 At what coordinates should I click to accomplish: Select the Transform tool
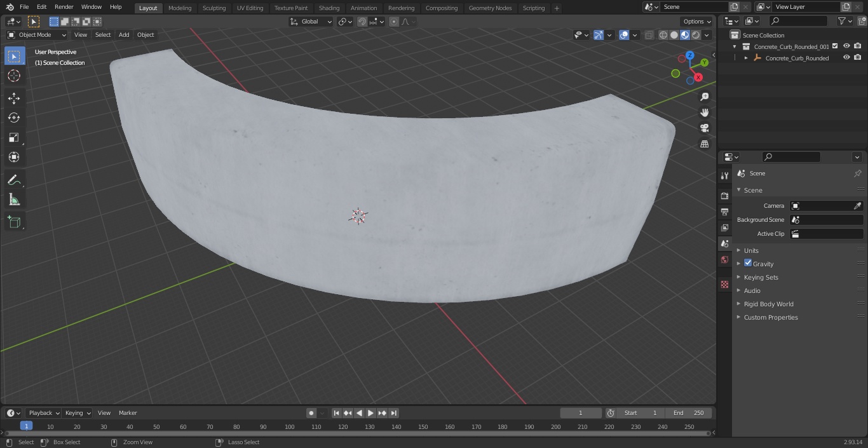[14, 157]
